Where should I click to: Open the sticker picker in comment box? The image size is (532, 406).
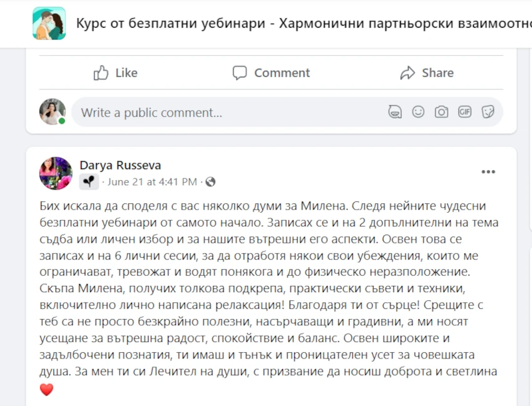tap(488, 112)
